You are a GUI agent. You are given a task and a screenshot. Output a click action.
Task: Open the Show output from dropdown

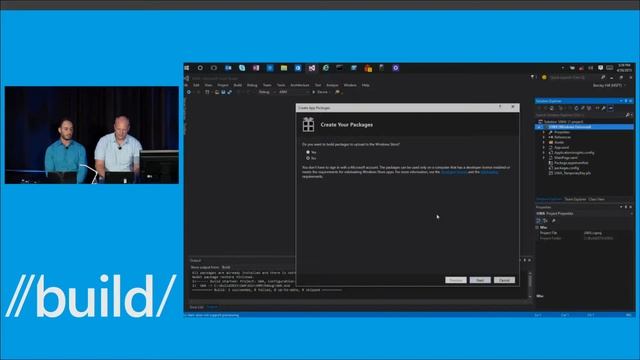(259, 267)
